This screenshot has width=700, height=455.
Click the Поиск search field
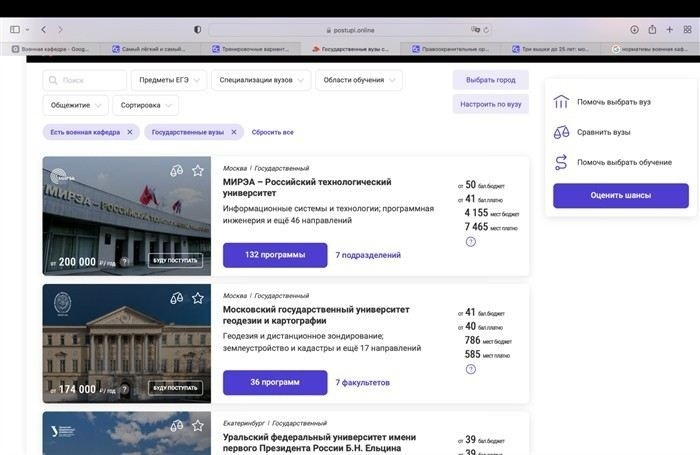coord(85,80)
